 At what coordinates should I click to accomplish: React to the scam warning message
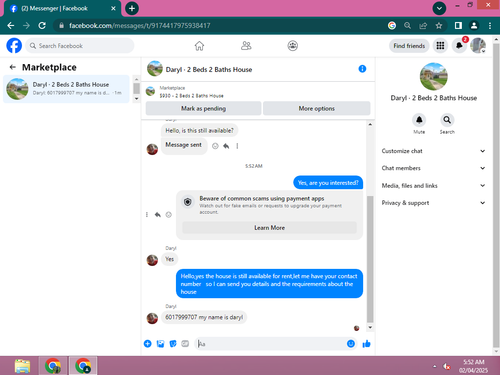point(169,215)
